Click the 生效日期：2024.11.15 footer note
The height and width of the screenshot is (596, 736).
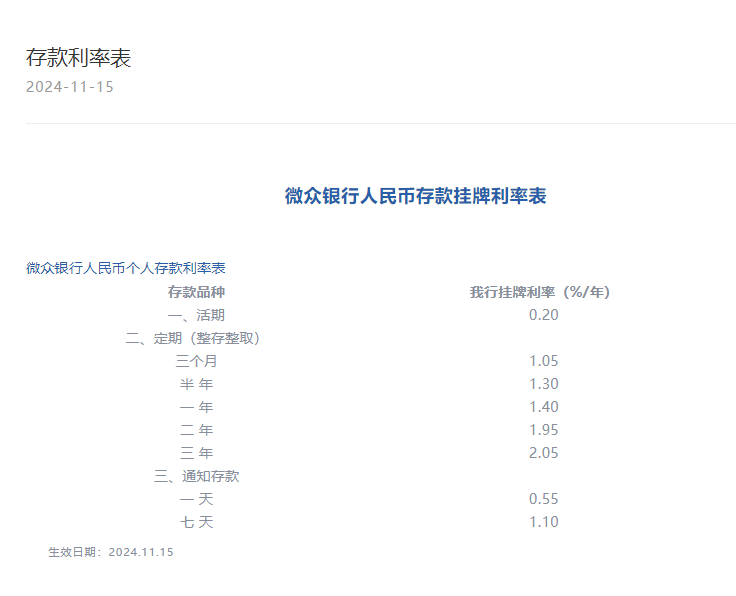click(x=110, y=552)
